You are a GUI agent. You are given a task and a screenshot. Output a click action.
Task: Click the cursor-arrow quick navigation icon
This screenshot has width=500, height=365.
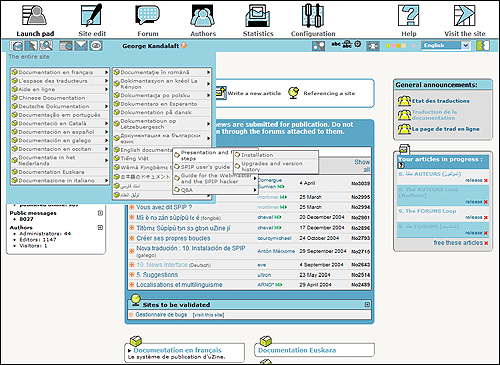tap(31, 45)
